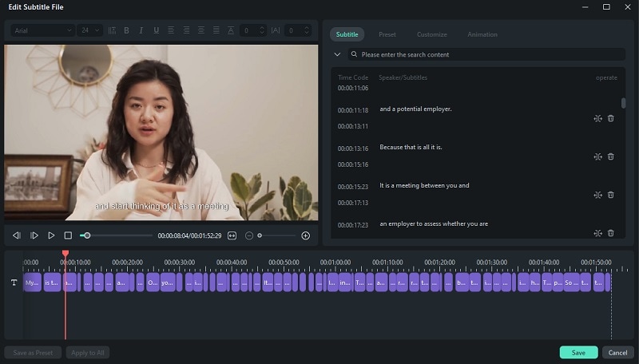Step back one frame
This screenshot has height=364, width=639.
click(17, 235)
